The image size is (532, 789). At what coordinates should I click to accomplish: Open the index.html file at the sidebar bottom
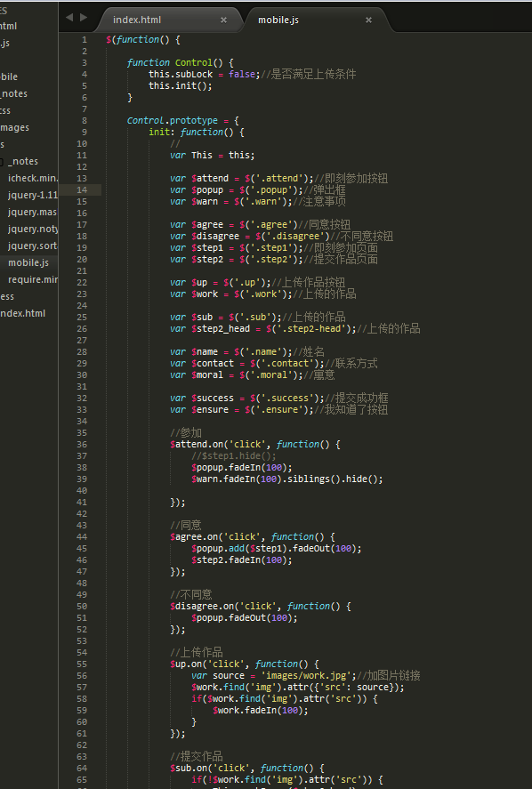click(22, 313)
